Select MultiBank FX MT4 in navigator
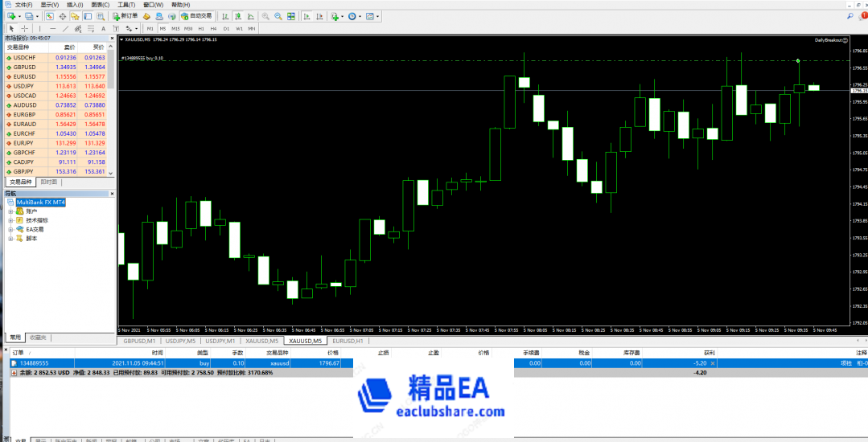Screen dimensions: 868x442 pos(40,203)
